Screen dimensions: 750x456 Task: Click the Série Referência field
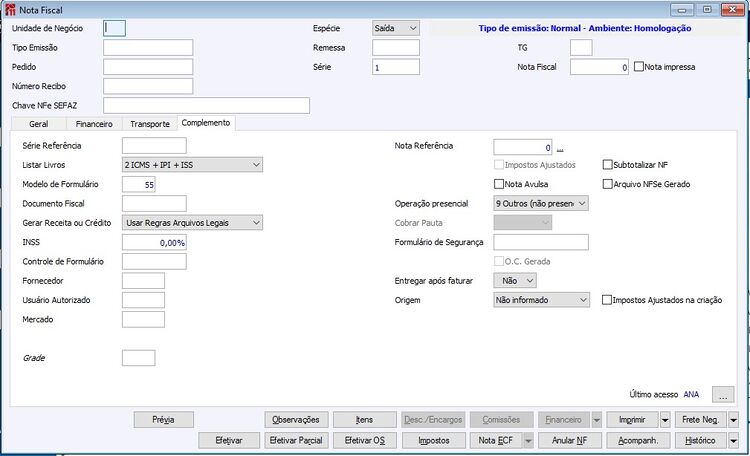[x=154, y=145]
